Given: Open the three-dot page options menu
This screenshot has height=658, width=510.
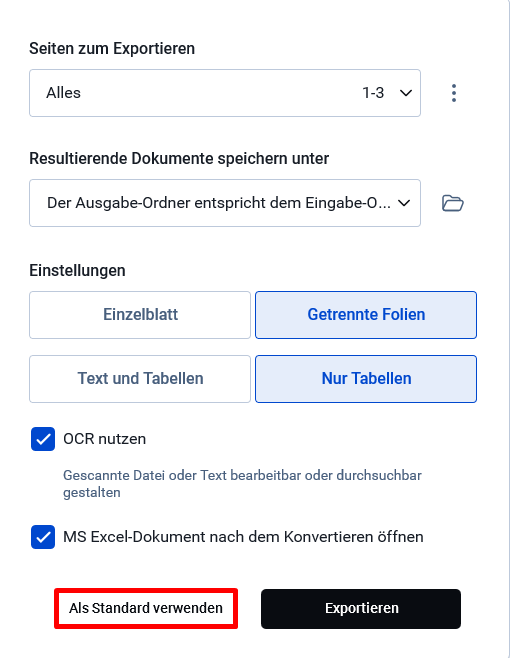Looking at the screenshot, I should pos(453,93).
